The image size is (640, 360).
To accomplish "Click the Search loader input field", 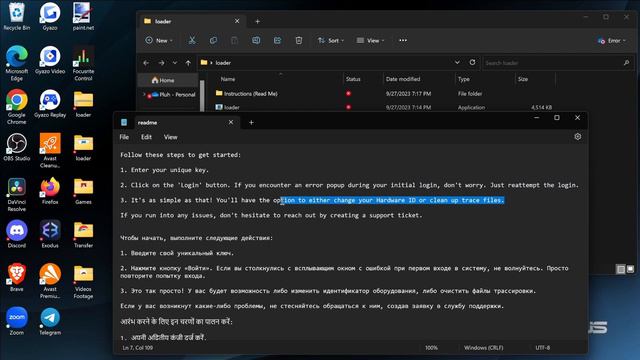I will [x=558, y=63].
